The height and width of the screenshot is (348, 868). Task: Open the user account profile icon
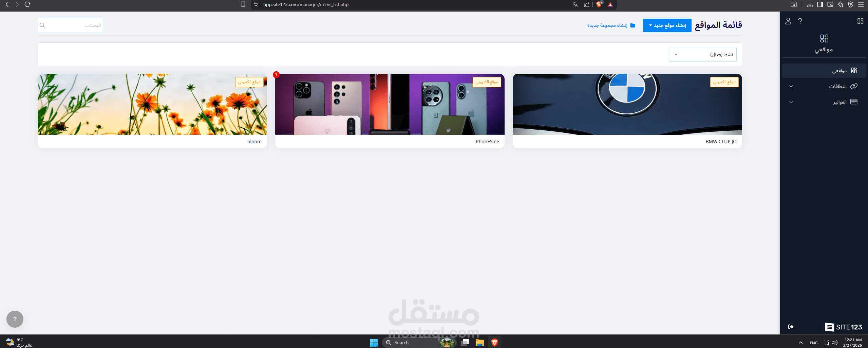(788, 21)
